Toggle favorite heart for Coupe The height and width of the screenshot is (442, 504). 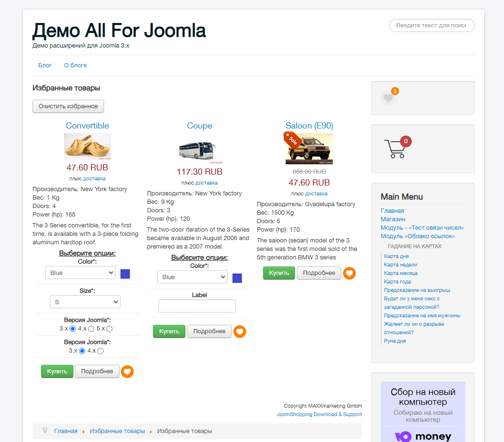pyautogui.click(x=240, y=331)
